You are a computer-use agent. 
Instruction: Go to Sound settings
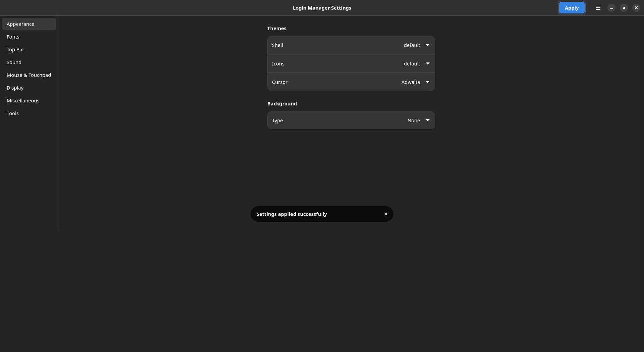point(29,62)
